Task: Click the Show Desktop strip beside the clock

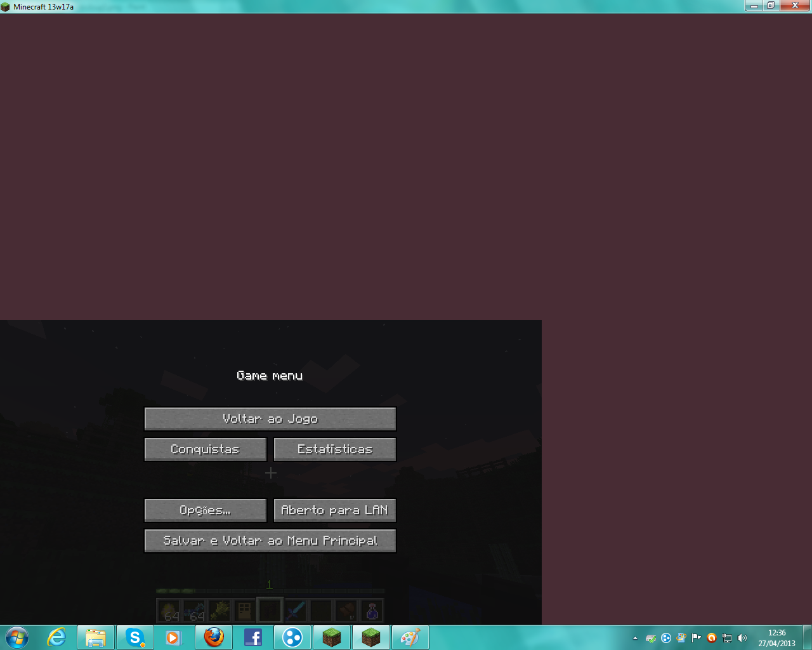Action: tap(807, 637)
